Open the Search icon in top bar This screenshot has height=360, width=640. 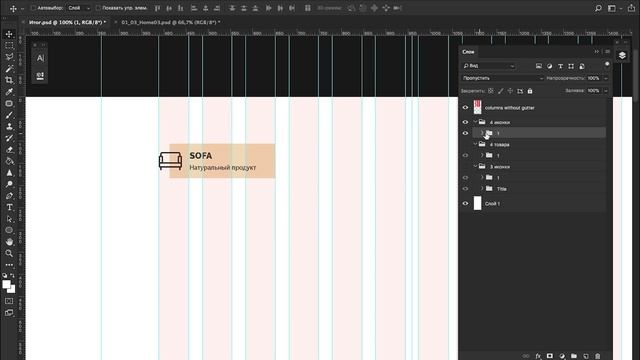point(598,8)
